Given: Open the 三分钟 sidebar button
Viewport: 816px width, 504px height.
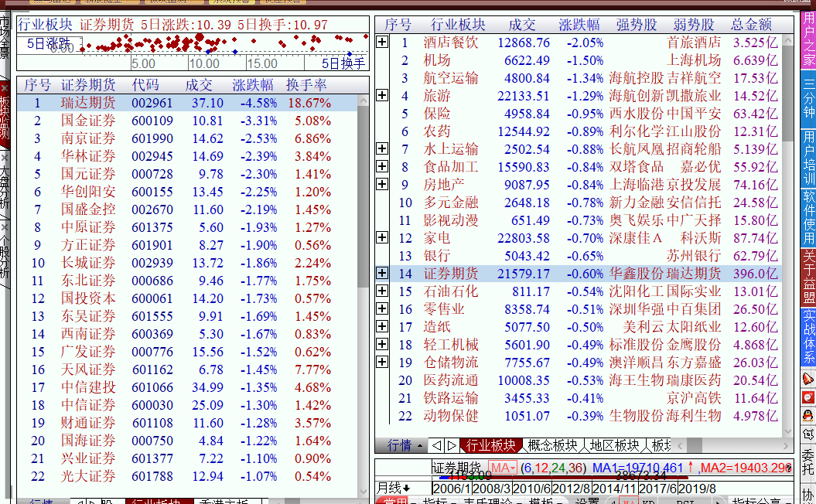Looking at the screenshot, I should pyautogui.click(x=809, y=99).
